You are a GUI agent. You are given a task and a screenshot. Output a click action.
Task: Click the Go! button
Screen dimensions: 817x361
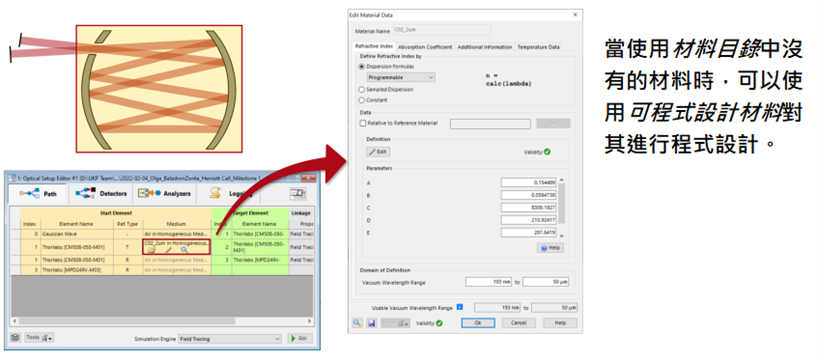[x=300, y=339]
